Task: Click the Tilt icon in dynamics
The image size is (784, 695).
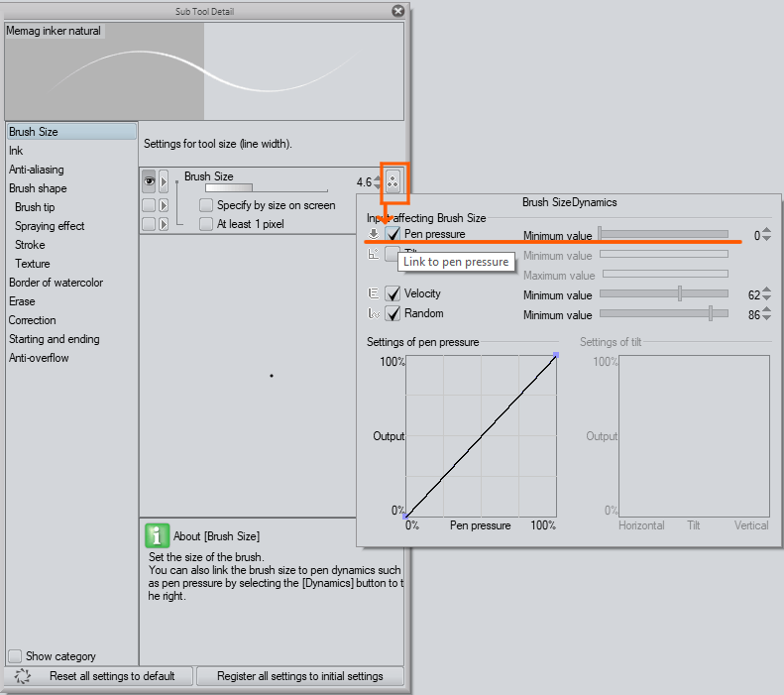Action: 374,254
